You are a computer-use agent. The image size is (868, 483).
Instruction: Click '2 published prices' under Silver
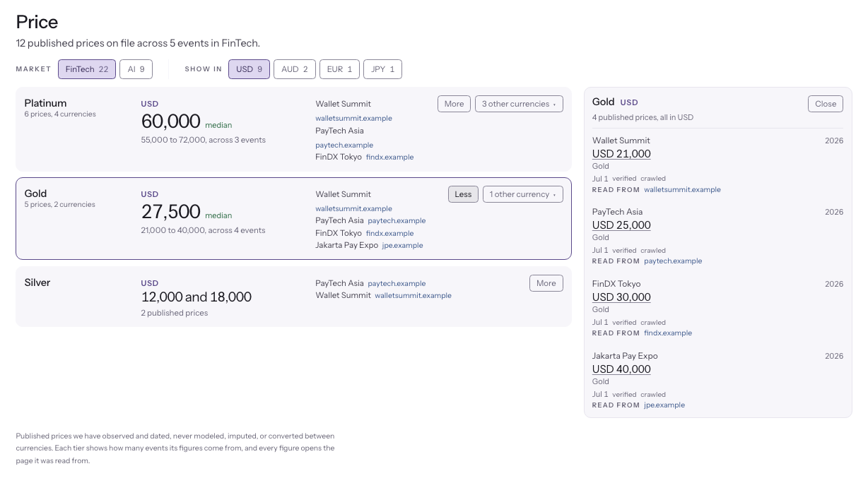pos(174,313)
